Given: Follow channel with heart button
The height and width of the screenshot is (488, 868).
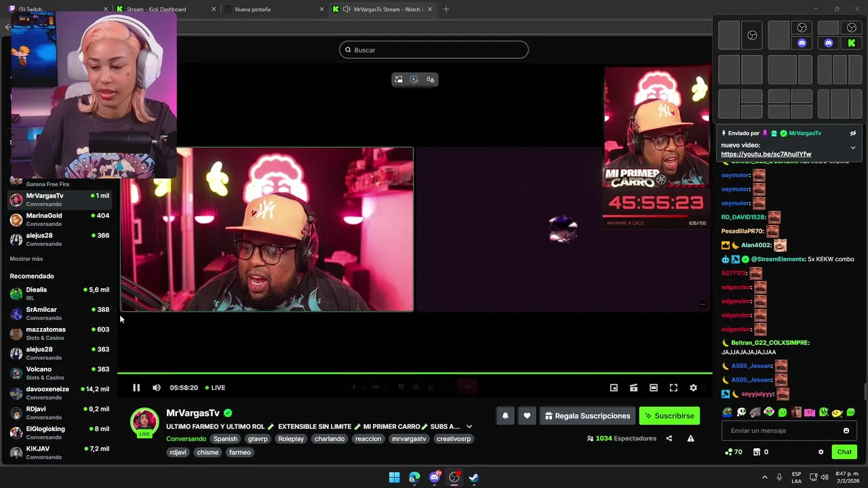Looking at the screenshot, I should click(527, 416).
